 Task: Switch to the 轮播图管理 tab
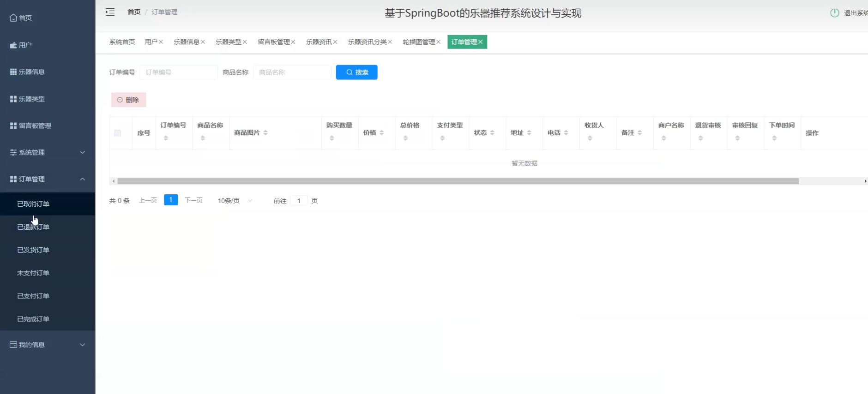pos(419,42)
